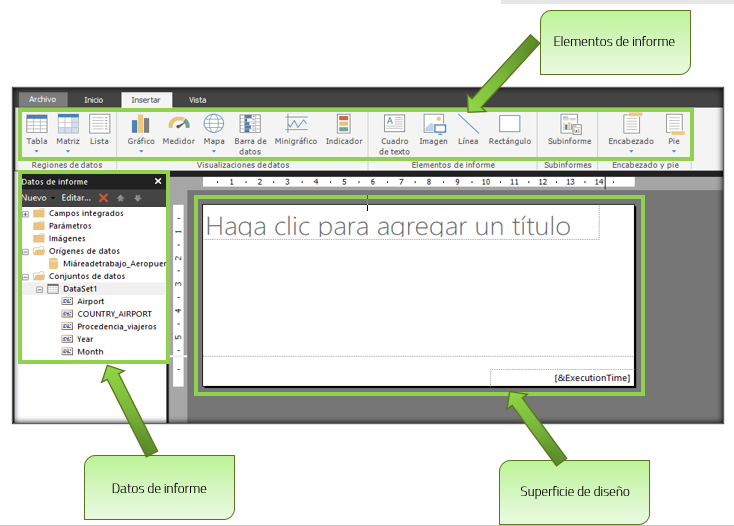Switch to the Vista tab

pyautogui.click(x=198, y=100)
